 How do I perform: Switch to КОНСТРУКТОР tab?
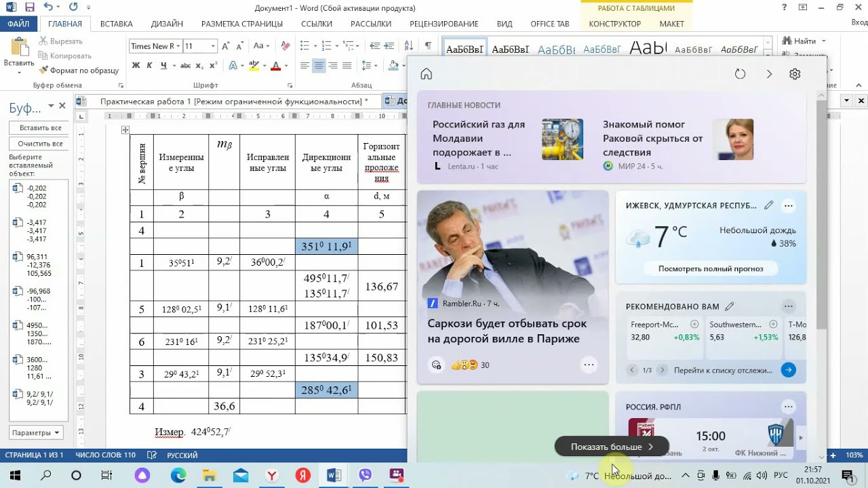[614, 24]
